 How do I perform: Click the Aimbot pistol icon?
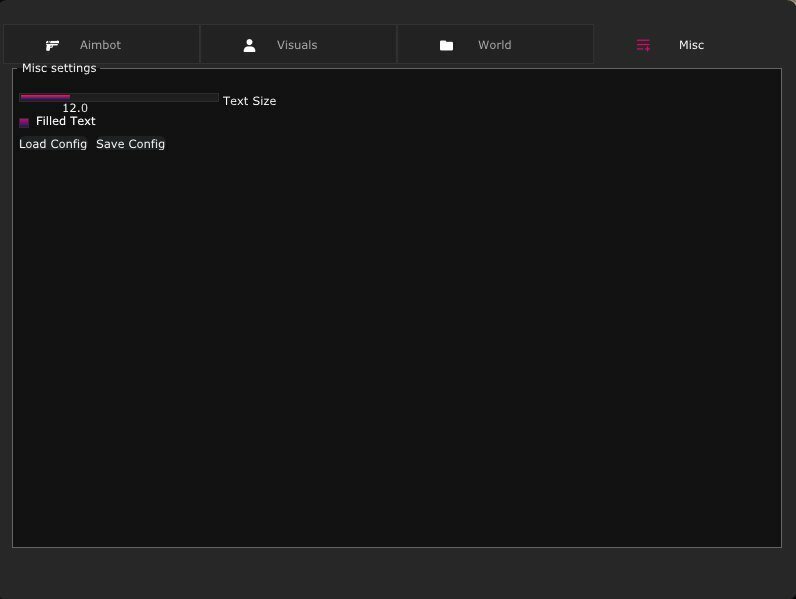click(52, 46)
